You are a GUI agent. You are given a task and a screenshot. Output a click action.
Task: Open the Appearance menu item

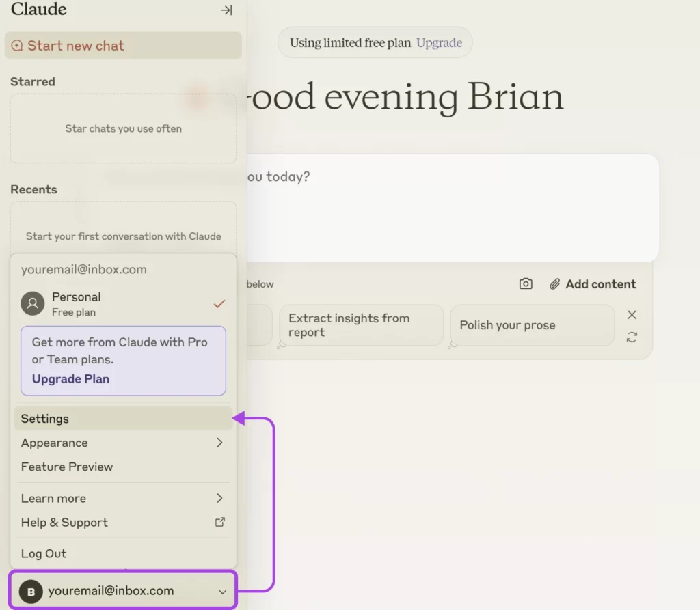[x=123, y=443]
